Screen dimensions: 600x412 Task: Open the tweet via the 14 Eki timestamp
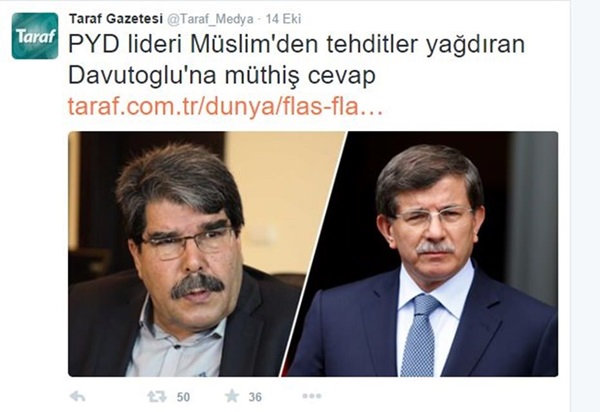pos(284,18)
